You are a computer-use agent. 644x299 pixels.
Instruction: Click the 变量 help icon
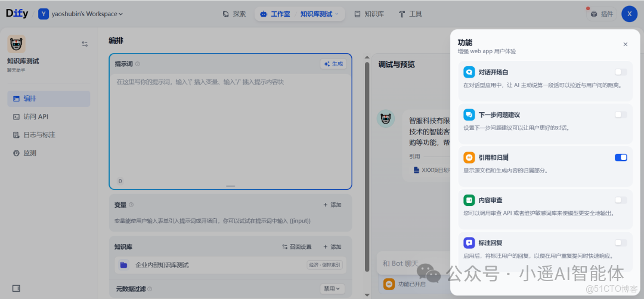131,205
